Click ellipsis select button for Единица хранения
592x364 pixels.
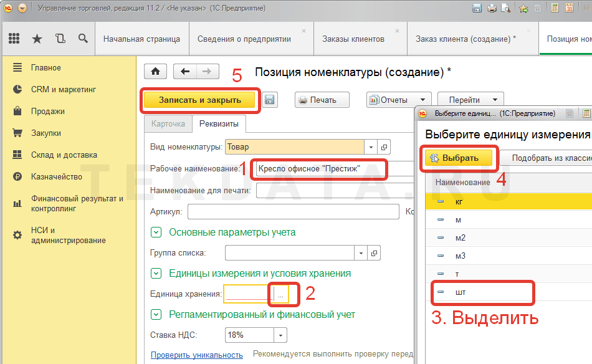[x=280, y=295]
